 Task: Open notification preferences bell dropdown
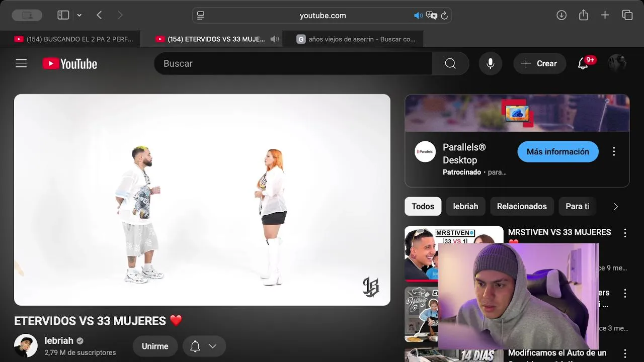(204, 346)
